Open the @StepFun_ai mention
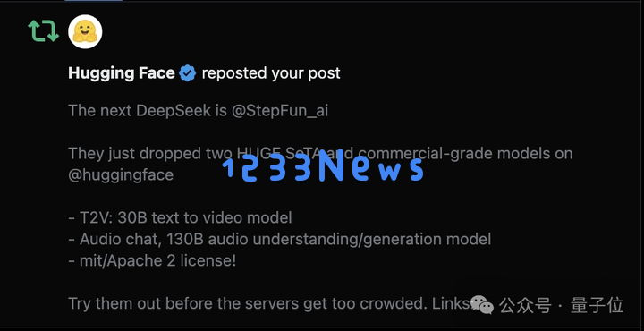 pyautogui.click(x=280, y=110)
